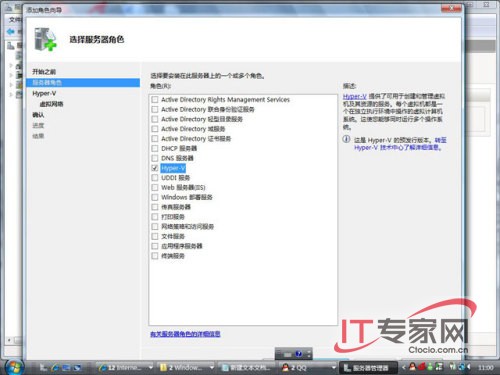This screenshot has width=500, height=375.
Task: Open the Hyper-V link in description pane
Action: (355, 96)
